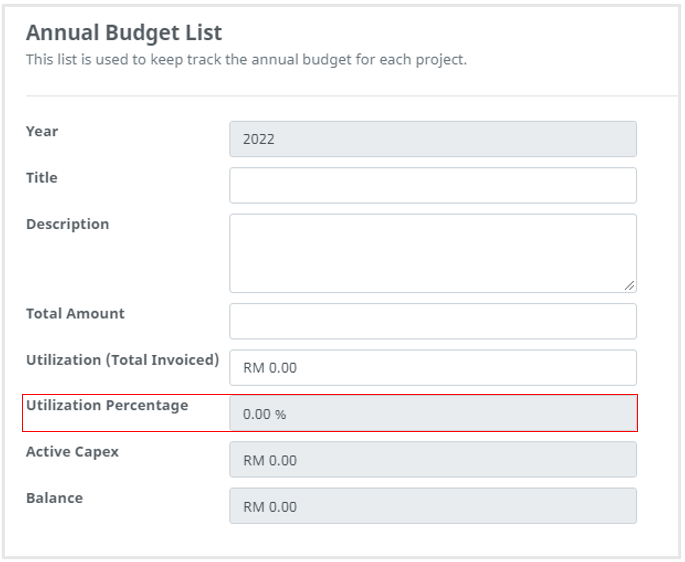
Task: Click the Utilization Percentage label
Action: click(x=107, y=406)
